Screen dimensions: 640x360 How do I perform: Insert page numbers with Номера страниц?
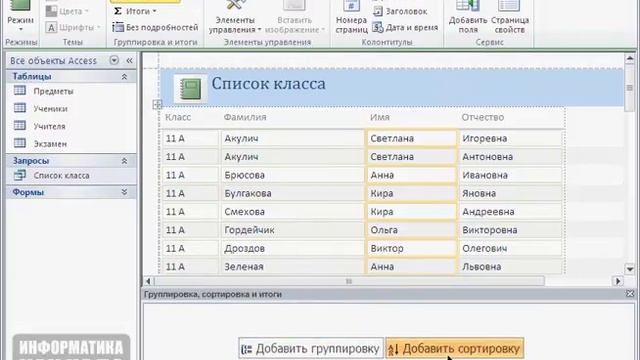pyautogui.click(x=351, y=18)
